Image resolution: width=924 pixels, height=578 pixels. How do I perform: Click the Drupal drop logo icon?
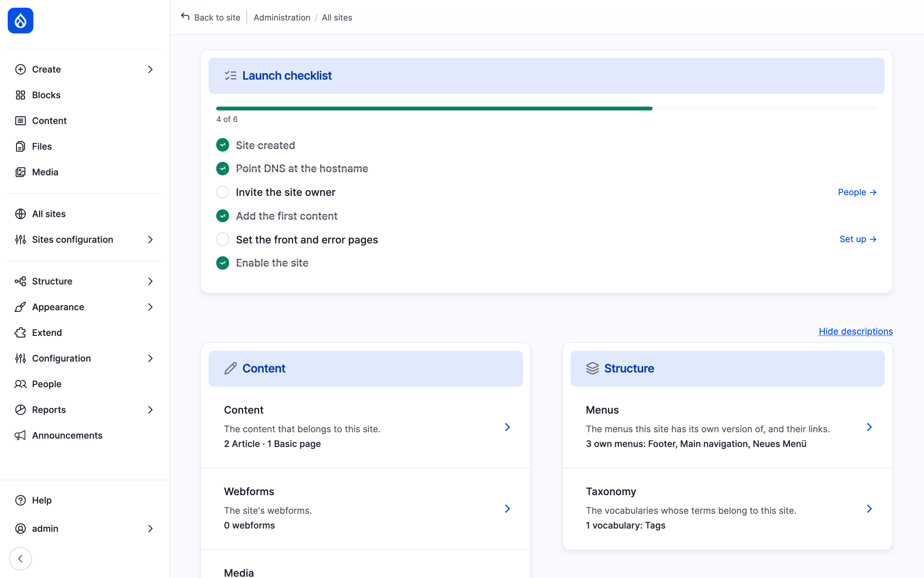tap(21, 21)
